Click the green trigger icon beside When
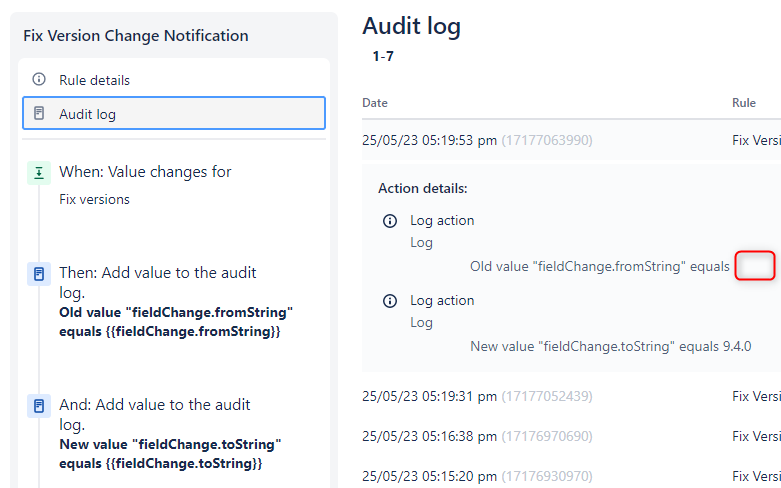Viewport: 781px width, 488px height. coord(39,172)
